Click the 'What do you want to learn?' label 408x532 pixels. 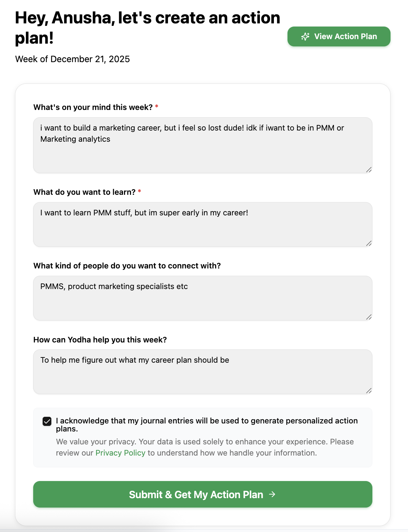point(84,192)
